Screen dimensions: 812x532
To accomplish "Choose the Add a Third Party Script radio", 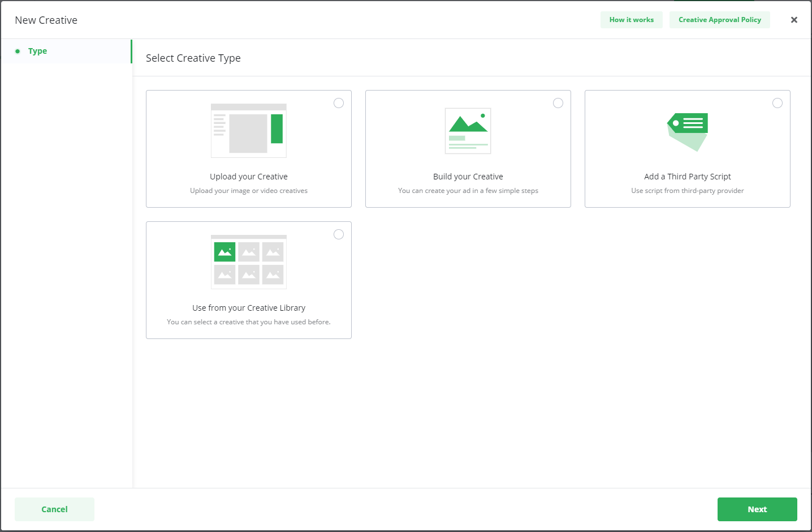I will (x=778, y=103).
